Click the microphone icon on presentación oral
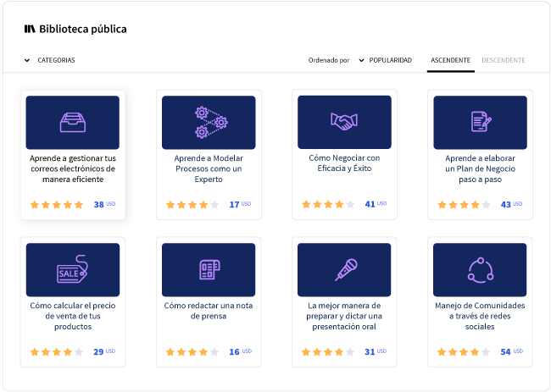The height and width of the screenshot is (392, 551). [x=346, y=269]
